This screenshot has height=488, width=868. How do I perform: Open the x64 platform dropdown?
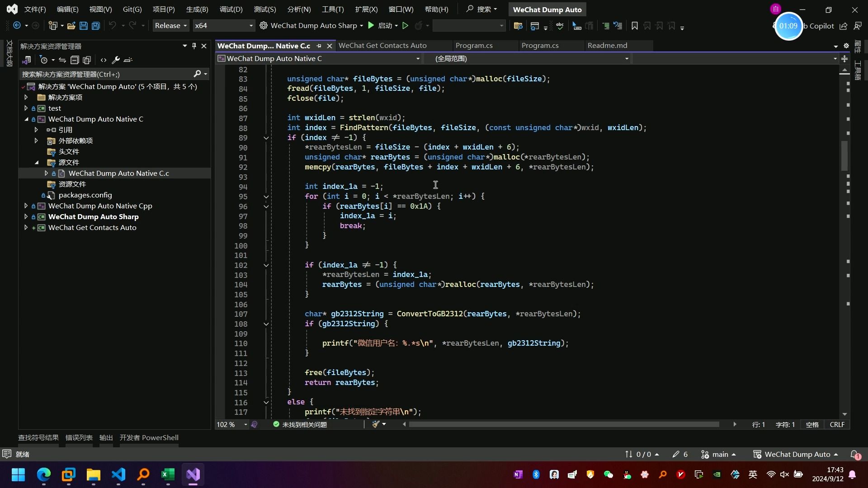(x=223, y=26)
